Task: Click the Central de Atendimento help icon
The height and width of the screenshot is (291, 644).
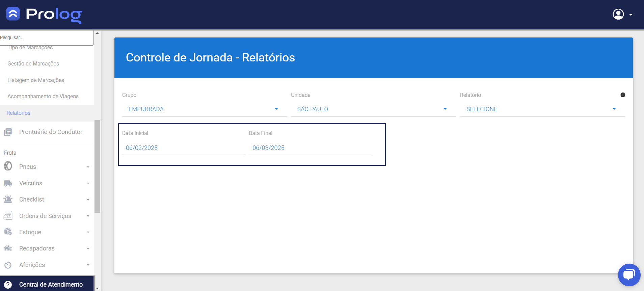Action: click(x=8, y=285)
